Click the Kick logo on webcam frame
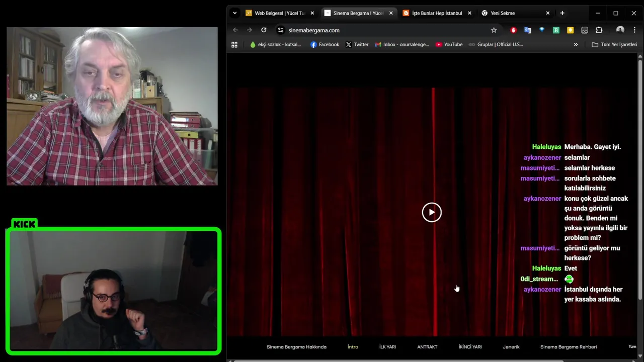This screenshot has width=644, height=362. coord(24,224)
